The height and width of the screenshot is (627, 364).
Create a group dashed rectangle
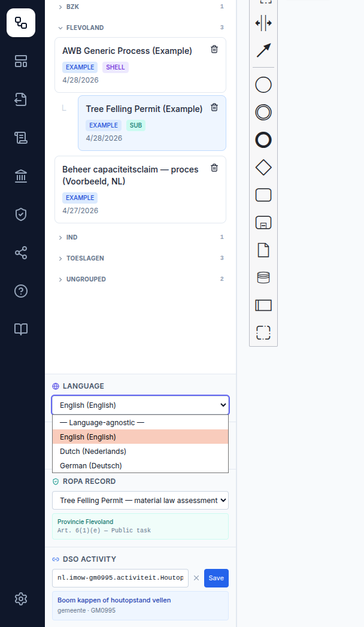point(263,333)
